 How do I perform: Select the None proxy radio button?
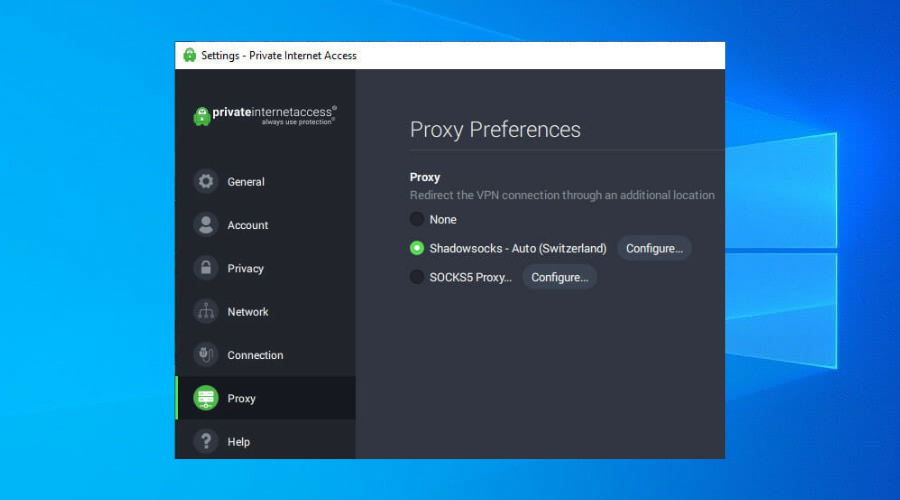(x=417, y=219)
